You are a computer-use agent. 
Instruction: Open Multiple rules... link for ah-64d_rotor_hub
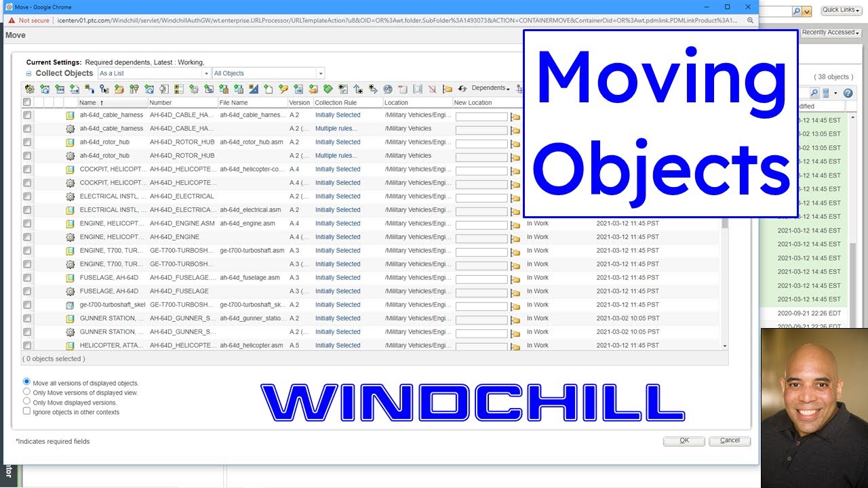tap(336, 156)
